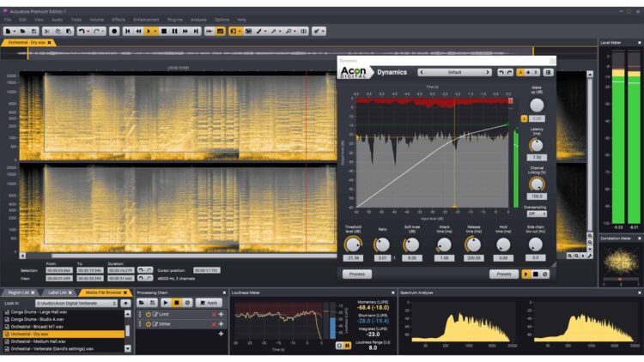Redo the edit in the main toolbar
The height and width of the screenshot is (362, 644).
pos(96,31)
